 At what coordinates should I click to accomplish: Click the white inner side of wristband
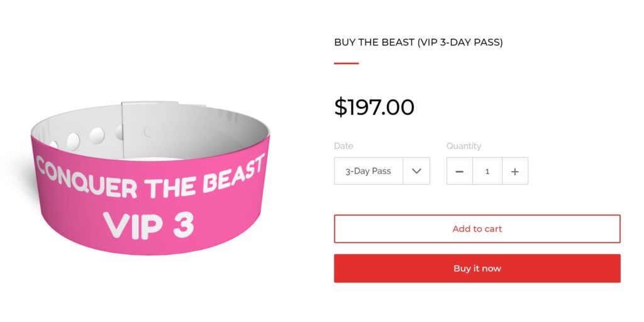208,131
